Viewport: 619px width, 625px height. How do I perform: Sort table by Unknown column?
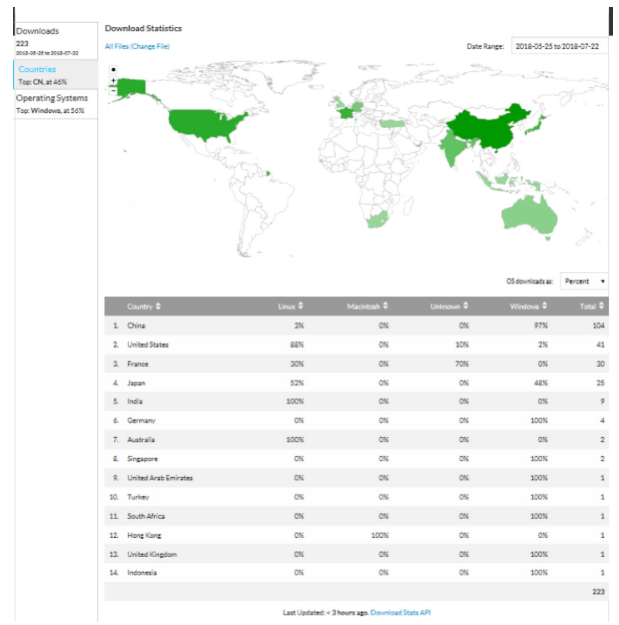[x=449, y=306]
